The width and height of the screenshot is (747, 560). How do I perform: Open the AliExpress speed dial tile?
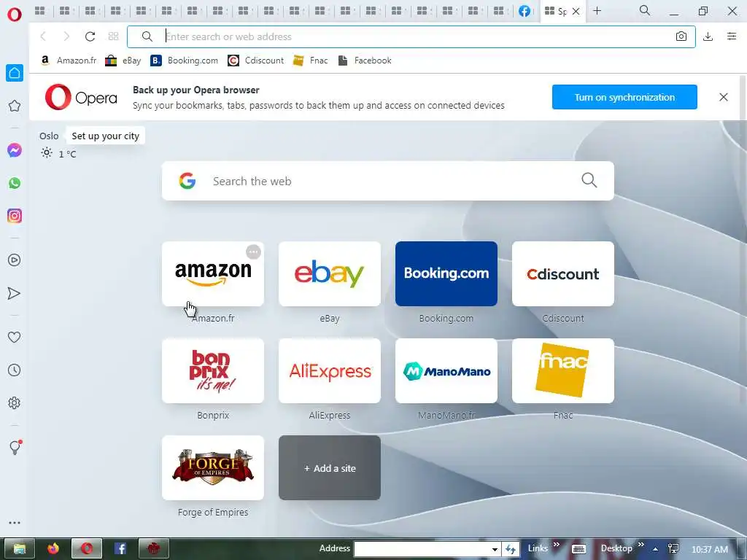(x=330, y=371)
